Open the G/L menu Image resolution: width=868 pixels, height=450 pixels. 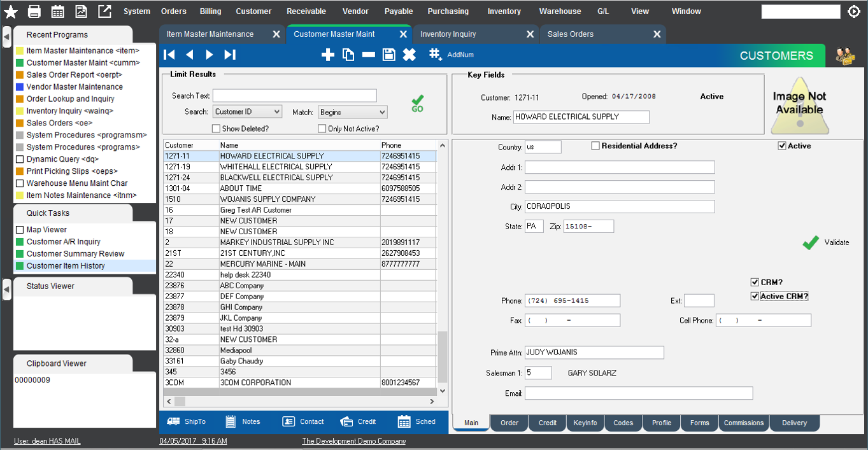tap(603, 11)
